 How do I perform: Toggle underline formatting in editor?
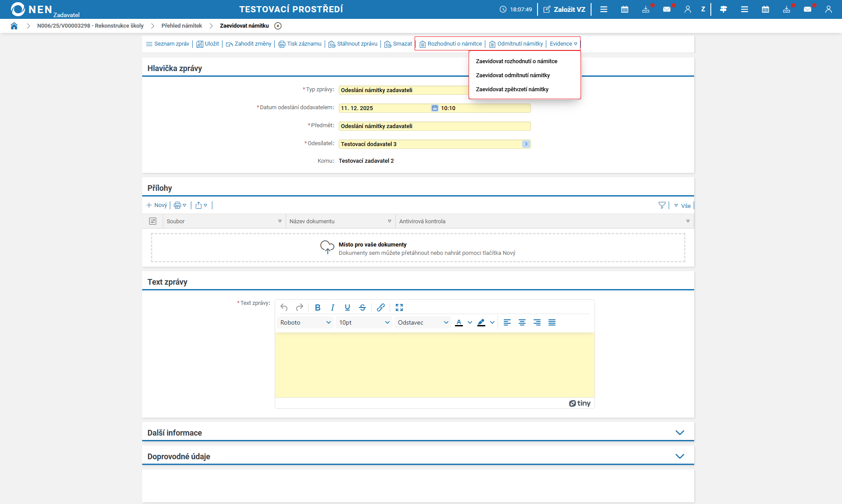coord(348,307)
